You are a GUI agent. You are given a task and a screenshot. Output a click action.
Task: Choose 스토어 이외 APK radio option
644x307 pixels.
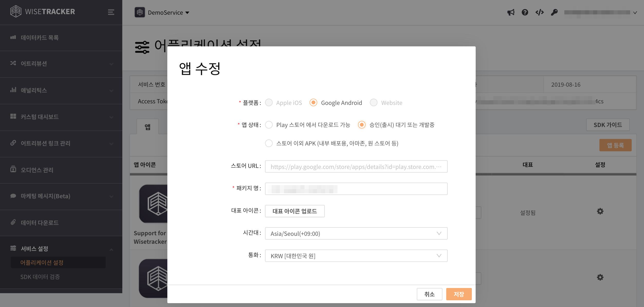click(x=269, y=143)
